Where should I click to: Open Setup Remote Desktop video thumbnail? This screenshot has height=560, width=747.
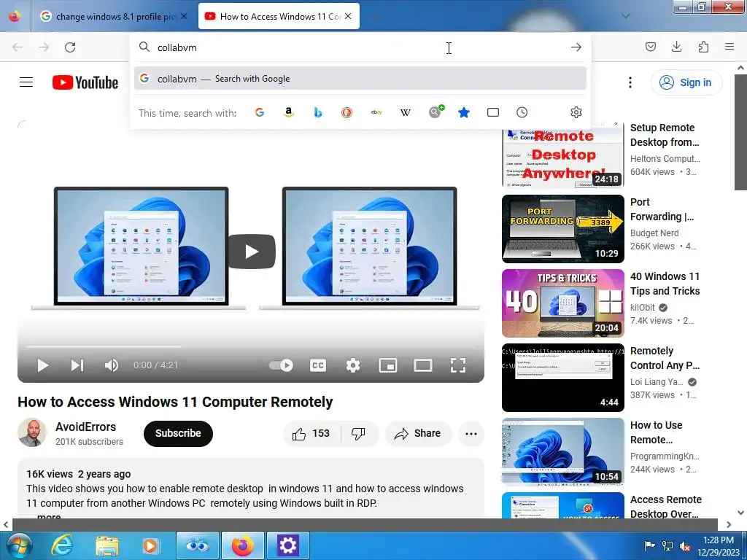pos(562,155)
